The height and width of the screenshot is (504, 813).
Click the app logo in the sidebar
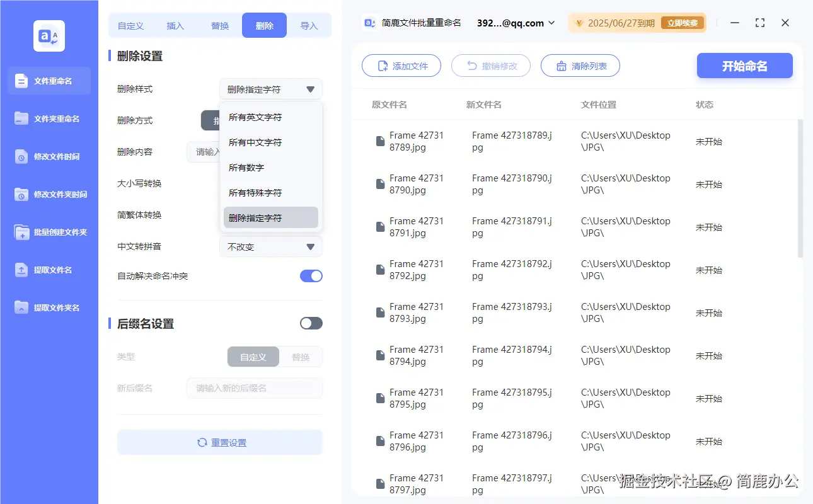click(x=49, y=36)
